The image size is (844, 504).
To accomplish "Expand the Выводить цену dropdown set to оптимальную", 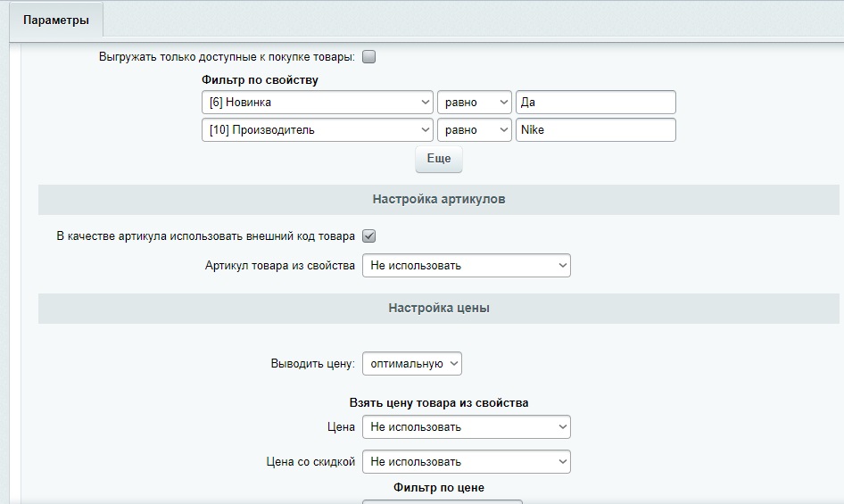I will point(411,364).
